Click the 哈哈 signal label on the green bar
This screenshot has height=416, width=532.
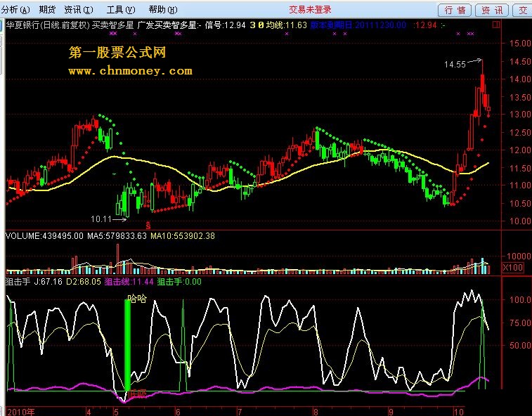(x=137, y=299)
